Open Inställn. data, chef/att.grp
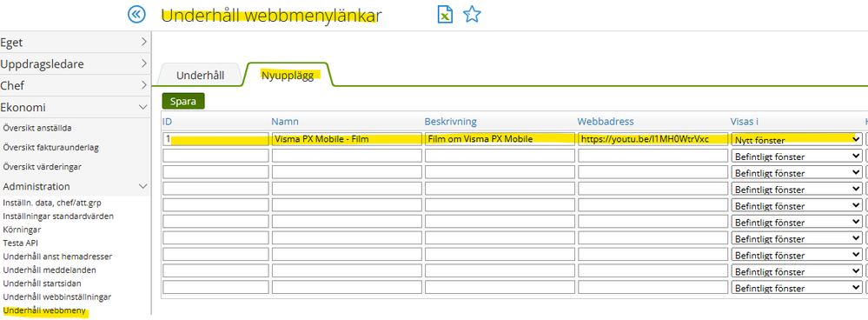 (x=52, y=203)
